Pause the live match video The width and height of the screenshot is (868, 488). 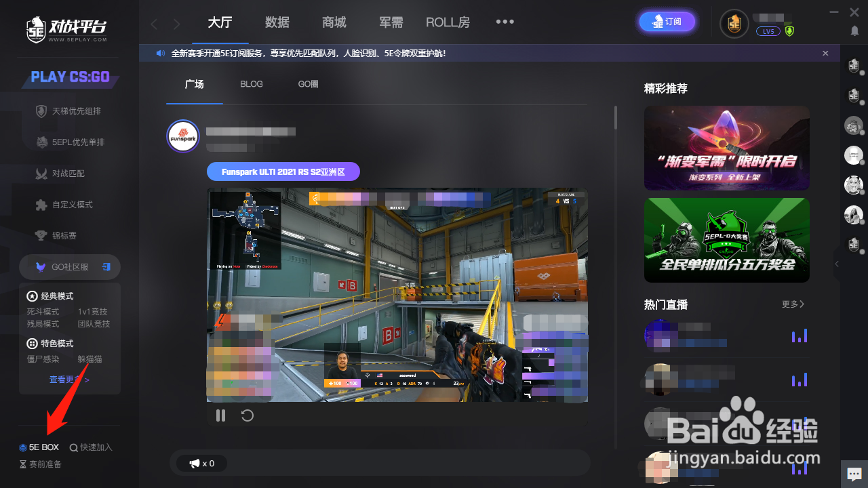tap(220, 415)
